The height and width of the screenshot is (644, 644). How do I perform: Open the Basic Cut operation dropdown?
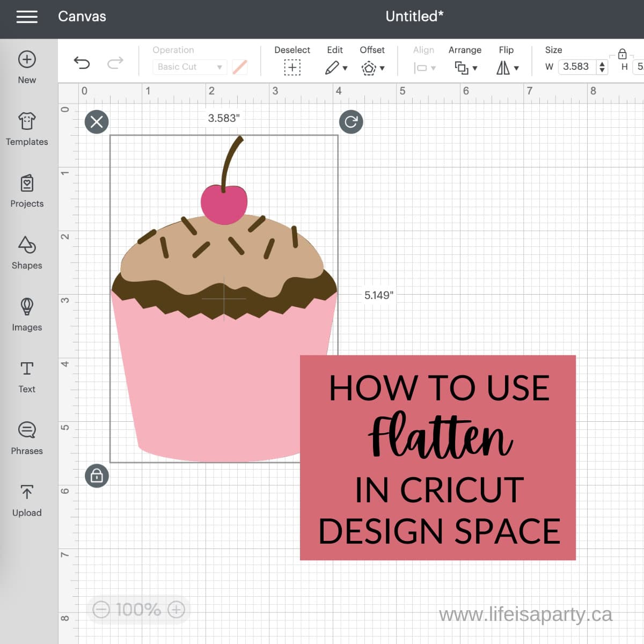coord(189,67)
